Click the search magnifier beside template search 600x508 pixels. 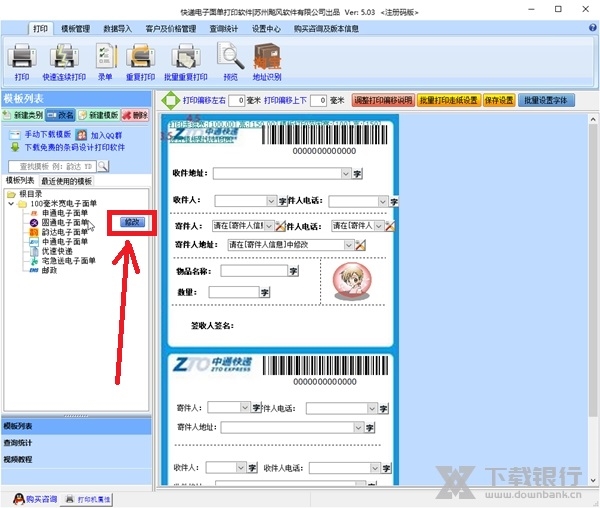(103, 166)
